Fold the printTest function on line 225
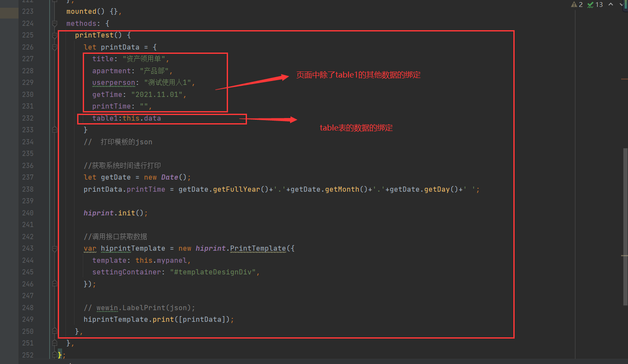 pos(55,35)
